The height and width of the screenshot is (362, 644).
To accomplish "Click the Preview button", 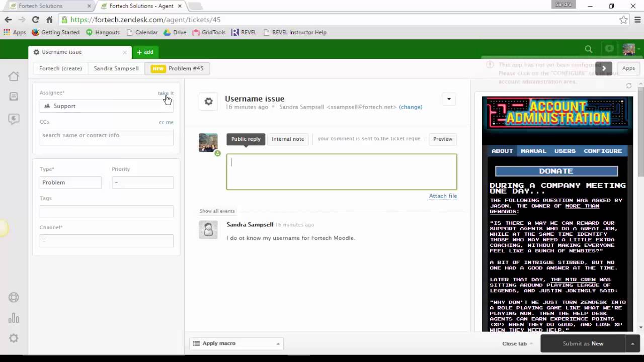I will [x=443, y=139].
